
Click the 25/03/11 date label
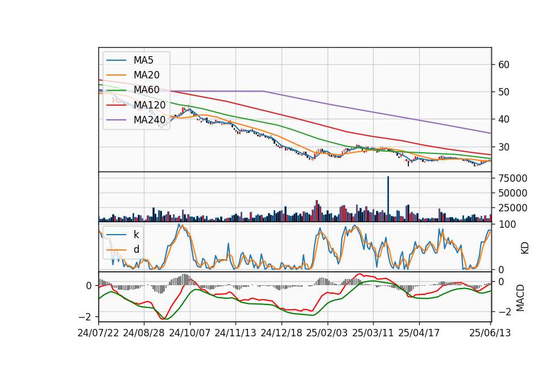(x=373, y=333)
